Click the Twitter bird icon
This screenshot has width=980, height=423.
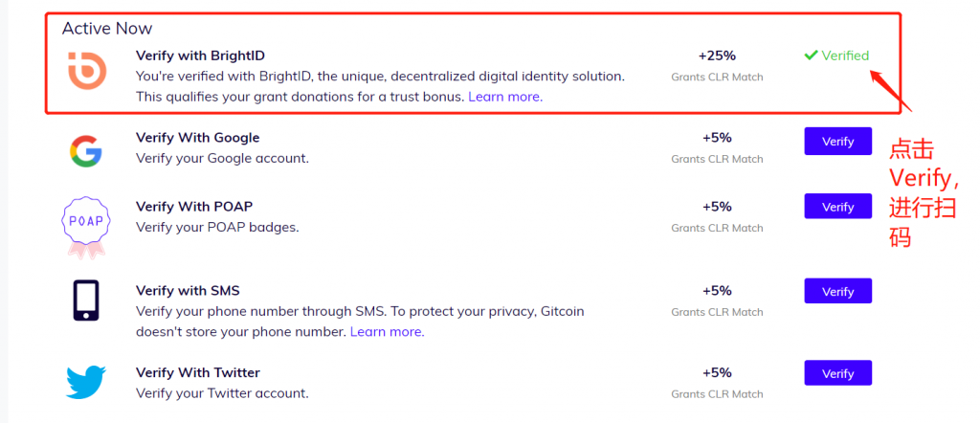[86, 382]
